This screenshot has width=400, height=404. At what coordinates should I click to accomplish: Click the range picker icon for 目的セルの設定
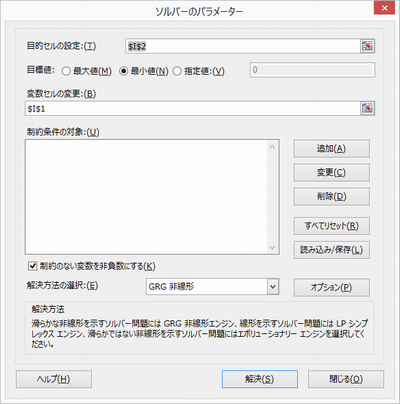[367, 46]
